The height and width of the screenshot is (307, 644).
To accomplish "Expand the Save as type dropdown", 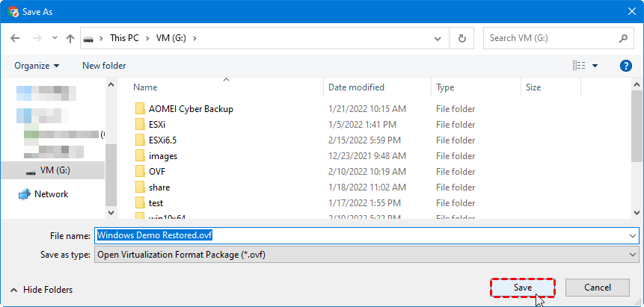I will [x=634, y=255].
